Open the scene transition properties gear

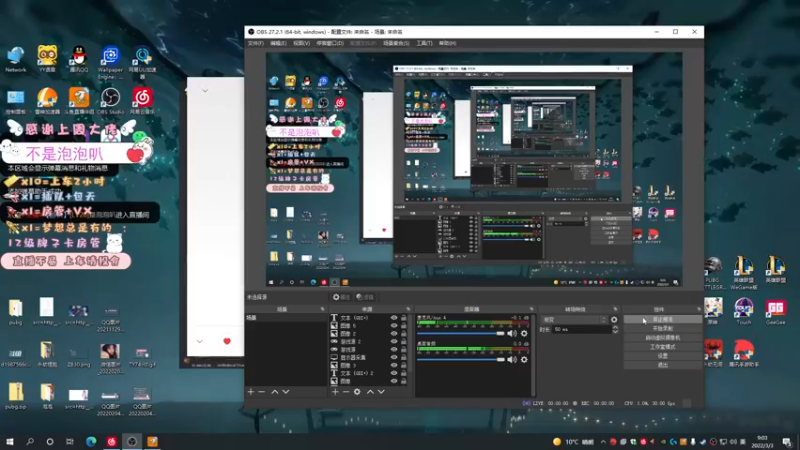pos(614,319)
